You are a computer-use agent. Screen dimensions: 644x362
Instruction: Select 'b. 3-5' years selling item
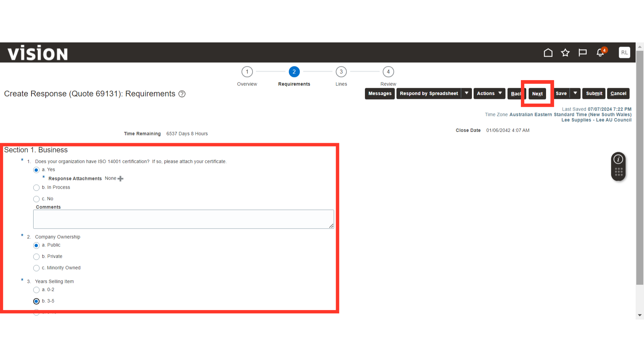coord(36,301)
